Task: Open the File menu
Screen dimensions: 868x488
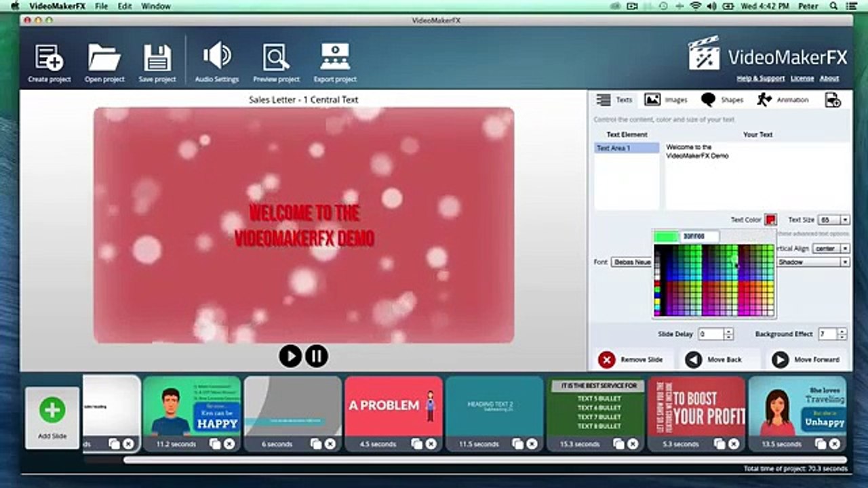Action: pyautogui.click(x=101, y=6)
